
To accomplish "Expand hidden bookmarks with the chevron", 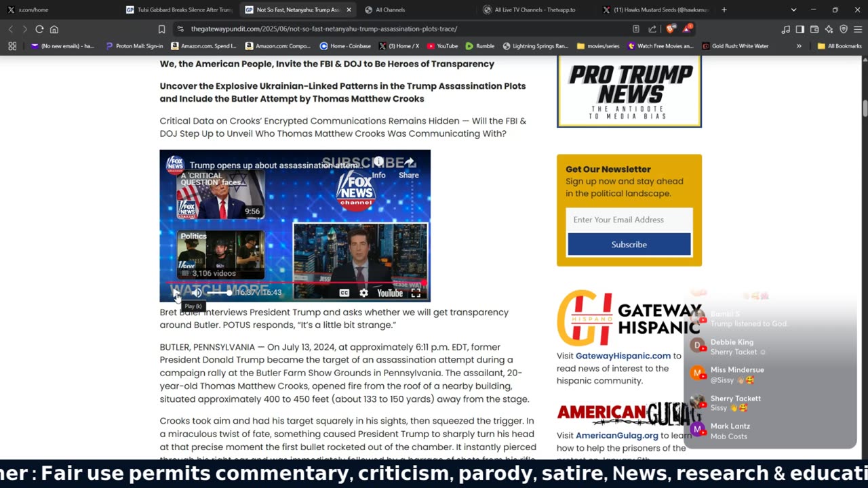I will [x=799, y=46].
